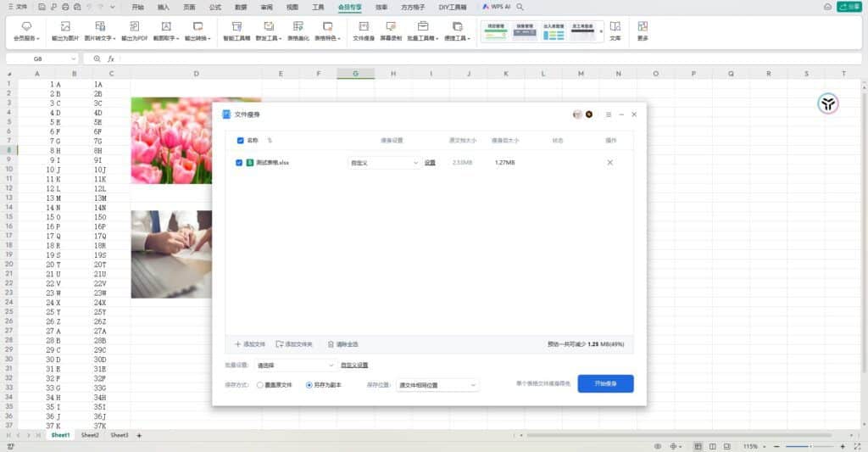This screenshot has width=868, height=452.
Task: Click the eye protection mode status icon
Action: pyautogui.click(x=658, y=446)
